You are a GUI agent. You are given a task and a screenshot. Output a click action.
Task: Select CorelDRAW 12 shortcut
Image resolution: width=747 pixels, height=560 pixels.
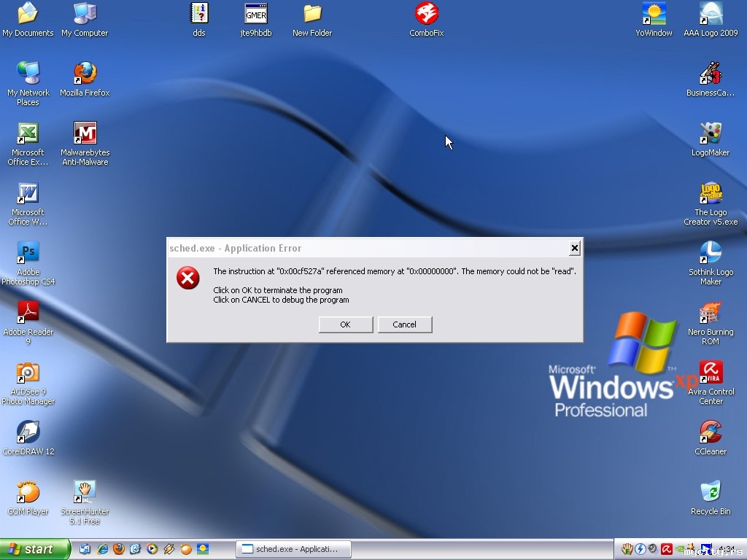[x=28, y=438]
